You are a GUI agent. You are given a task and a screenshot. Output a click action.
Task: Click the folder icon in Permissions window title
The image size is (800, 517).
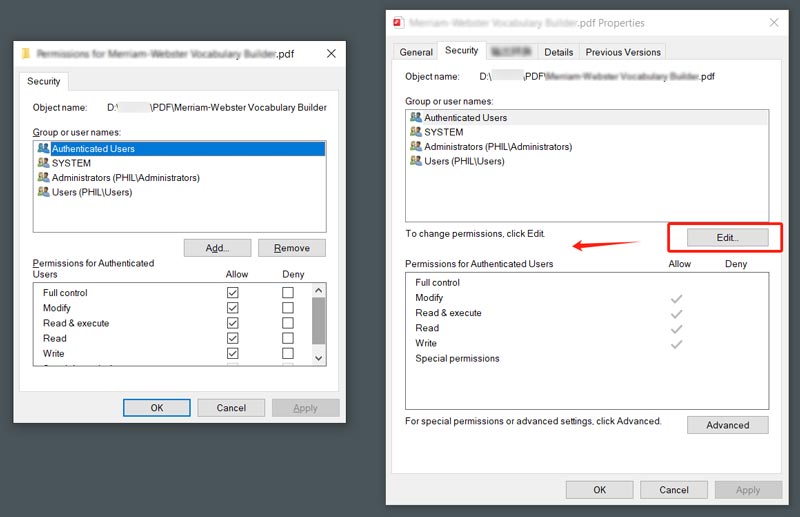tap(26, 53)
